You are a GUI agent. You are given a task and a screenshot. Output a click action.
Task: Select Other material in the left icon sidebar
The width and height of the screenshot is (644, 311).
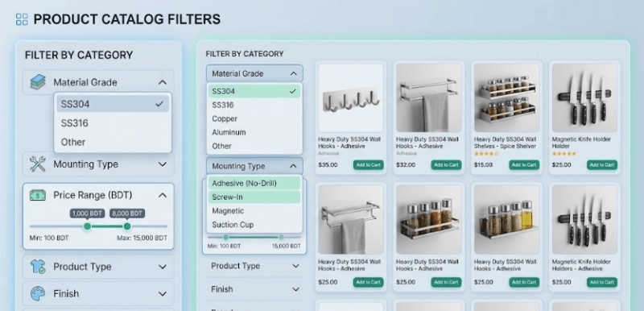click(113, 142)
